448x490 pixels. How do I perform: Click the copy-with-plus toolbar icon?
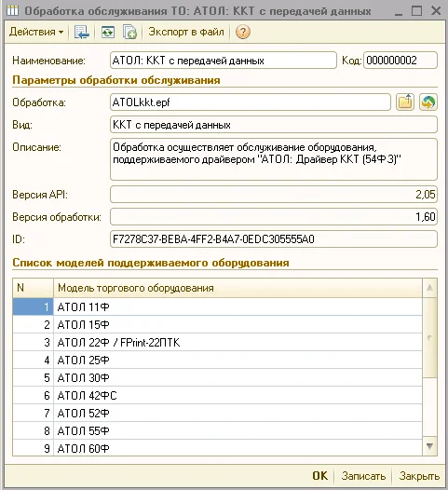tap(129, 33)
